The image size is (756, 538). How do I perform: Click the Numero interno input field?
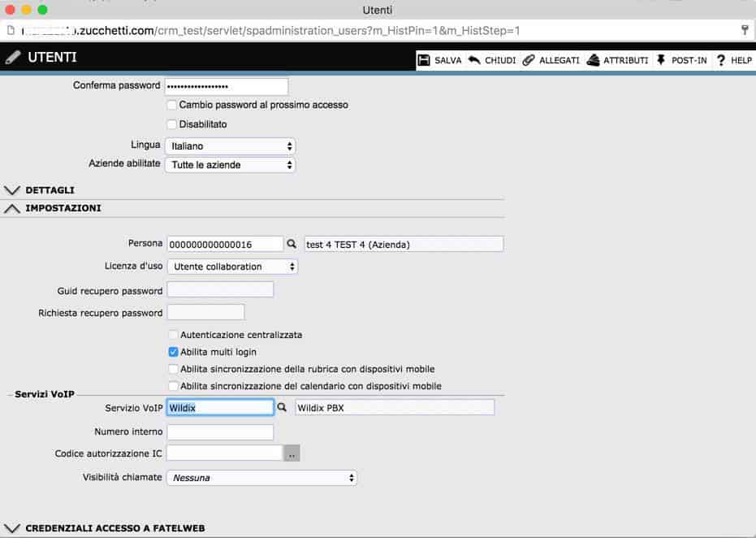coord(219,432)
